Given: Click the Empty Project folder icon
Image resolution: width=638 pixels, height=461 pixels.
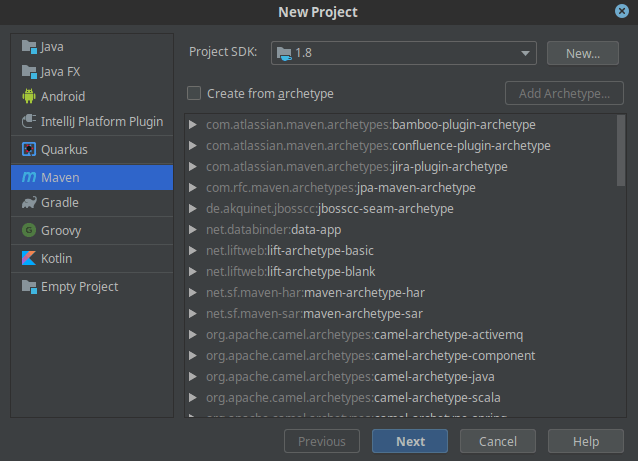Looking at the screenshot, I should 29,286.
